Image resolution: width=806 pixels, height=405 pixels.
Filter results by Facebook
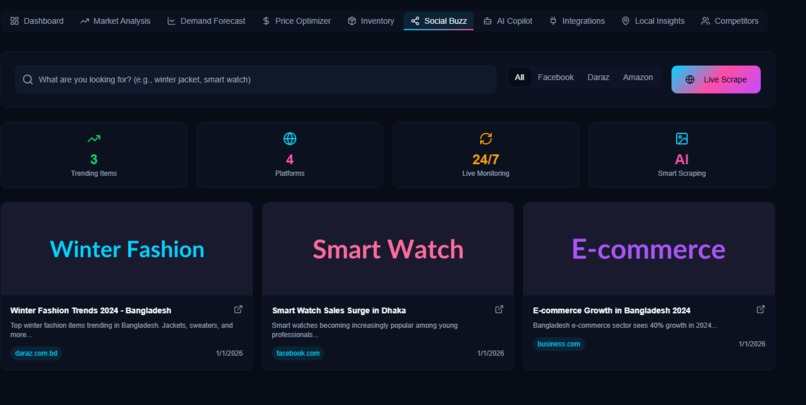click(556, 78)
